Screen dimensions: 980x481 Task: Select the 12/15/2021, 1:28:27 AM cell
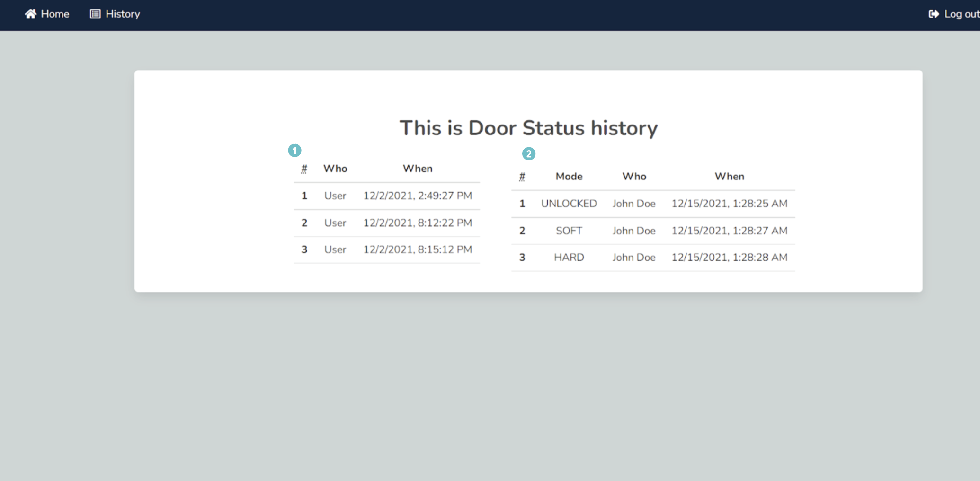[x=730, y=231]
